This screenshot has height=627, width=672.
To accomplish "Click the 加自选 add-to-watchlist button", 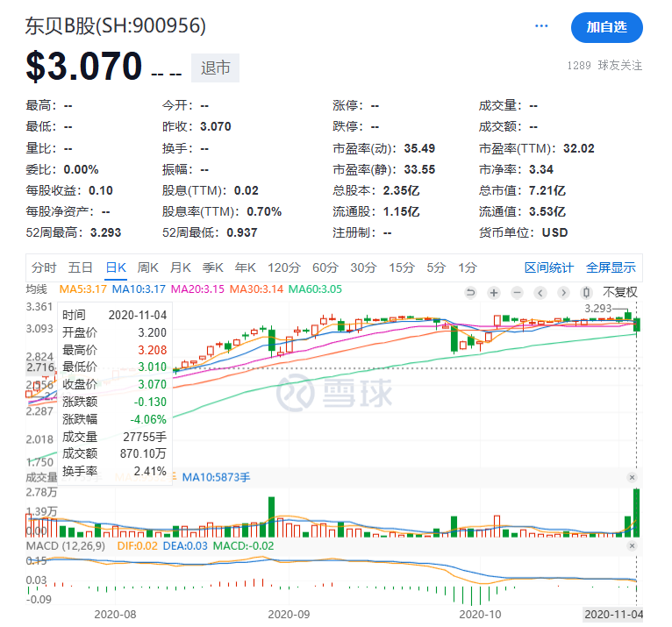I will pyautogui.click(x=606, y=27).
